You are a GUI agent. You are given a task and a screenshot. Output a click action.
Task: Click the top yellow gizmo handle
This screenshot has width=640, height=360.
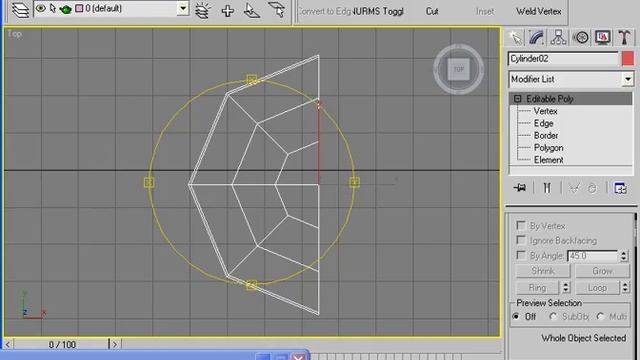(252, 79)
